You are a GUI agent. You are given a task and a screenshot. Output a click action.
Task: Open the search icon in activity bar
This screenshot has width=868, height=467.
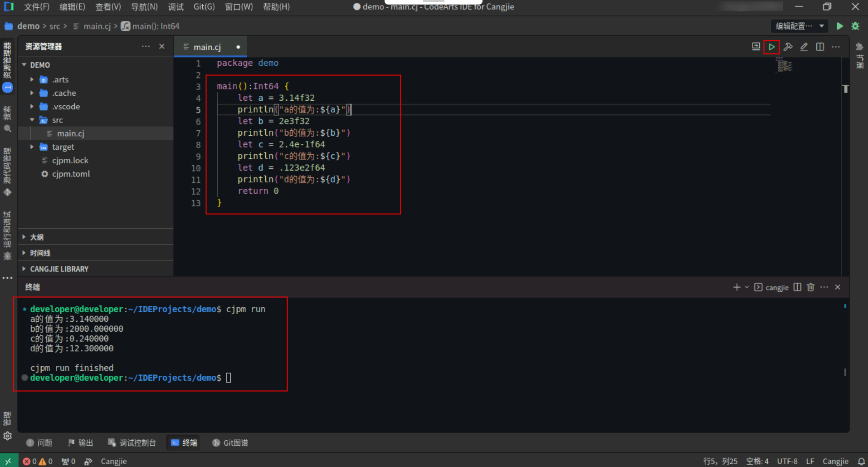click(x=7, y=129)
